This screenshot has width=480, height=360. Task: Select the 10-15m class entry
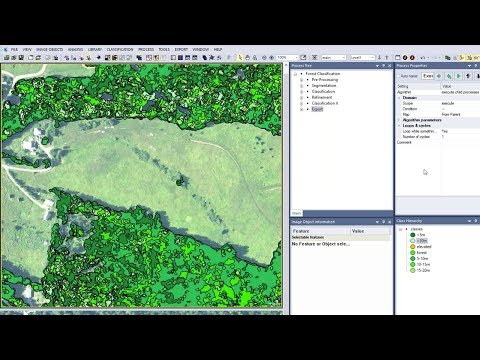point(423,264)
